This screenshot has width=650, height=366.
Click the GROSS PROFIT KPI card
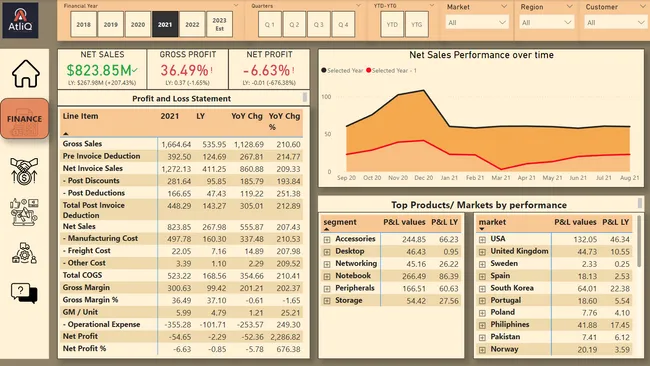[187, 69]
